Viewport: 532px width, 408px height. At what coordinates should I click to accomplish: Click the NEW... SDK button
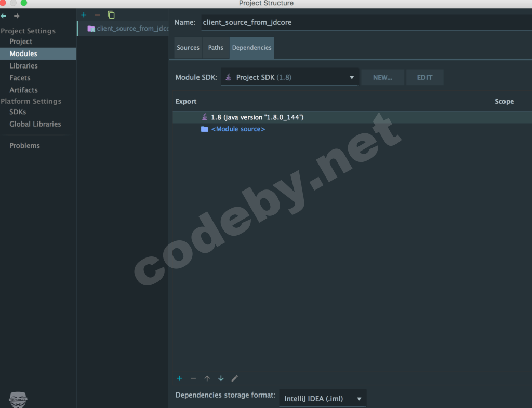382,77
